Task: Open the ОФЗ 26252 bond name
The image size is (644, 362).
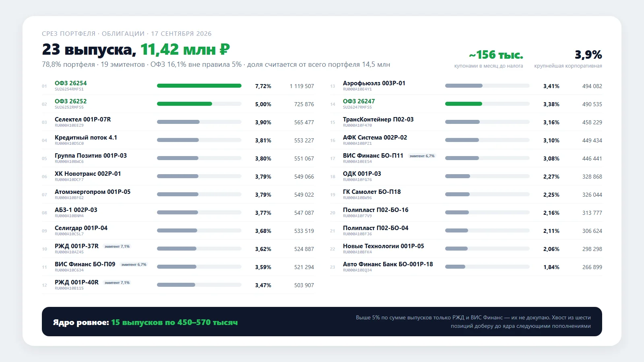Action: pos(71,101)
